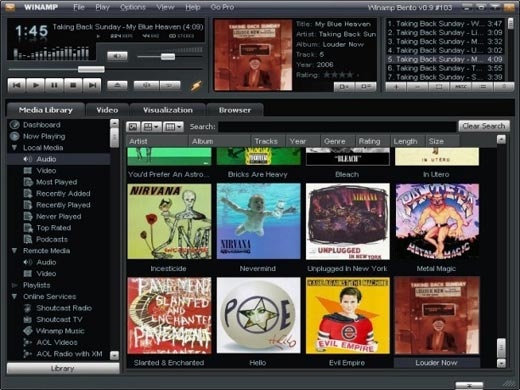This screenshot has width=520, height=390.
Task: Open the File menu
Action: pyautogui.click(x=79, y=7)
